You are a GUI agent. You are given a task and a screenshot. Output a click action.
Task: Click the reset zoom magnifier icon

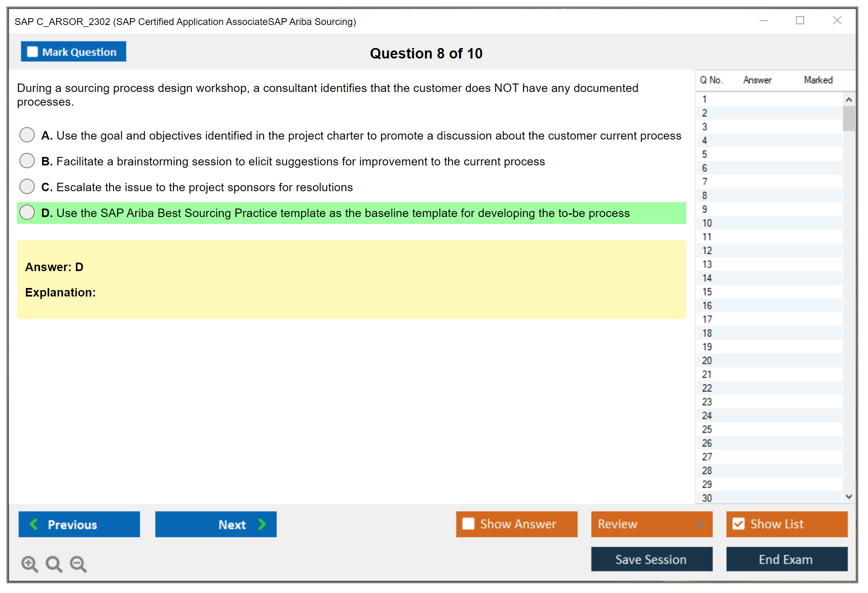click(54, 564)
